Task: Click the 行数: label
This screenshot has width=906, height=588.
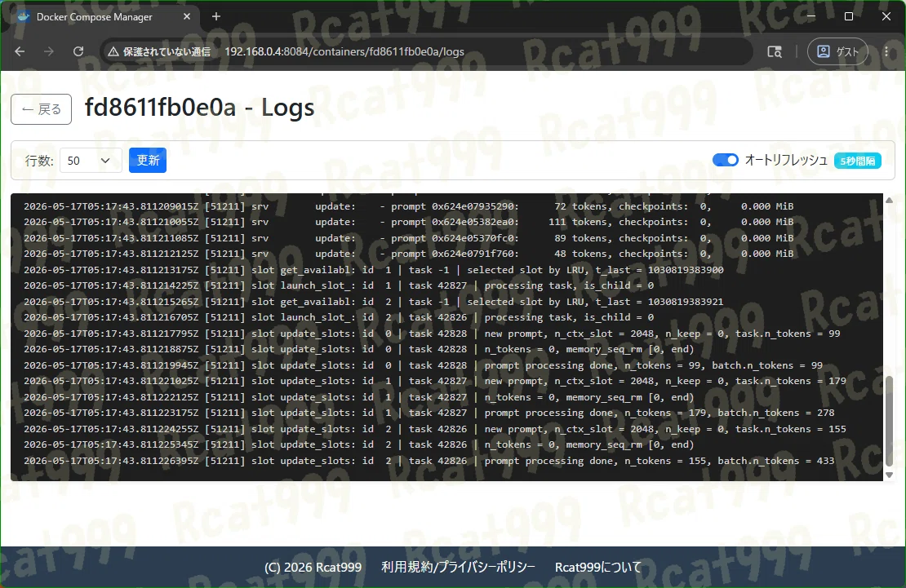Action: (39, 161)
